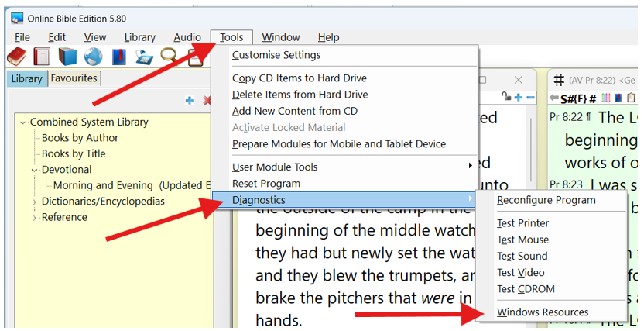Click the Pr 8:23 verse reference
The height and width of the screenshot is (331, 644).
pyautogui.click(x=566, y=184)
